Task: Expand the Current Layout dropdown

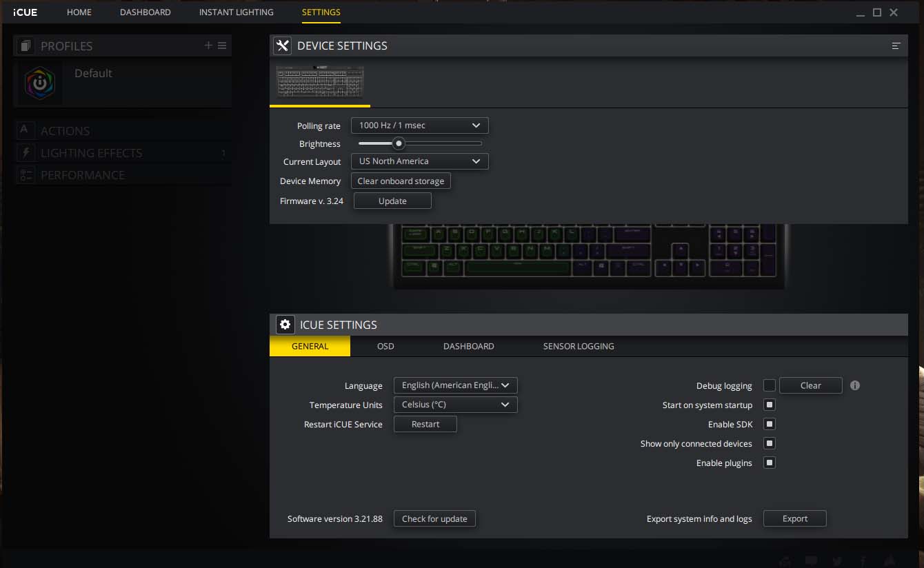Action: pyautogui.click(x=419, y=161)
